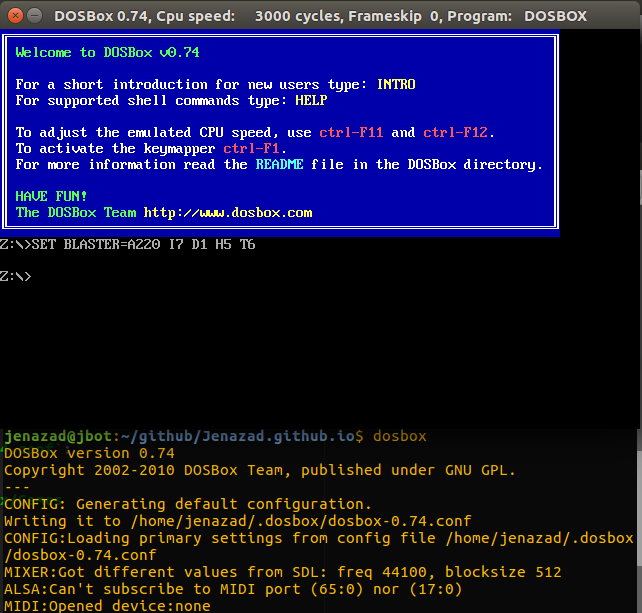Screen dimensions: 642x613
Task: Close the DOSBox window
Action: tap(15, 16)
